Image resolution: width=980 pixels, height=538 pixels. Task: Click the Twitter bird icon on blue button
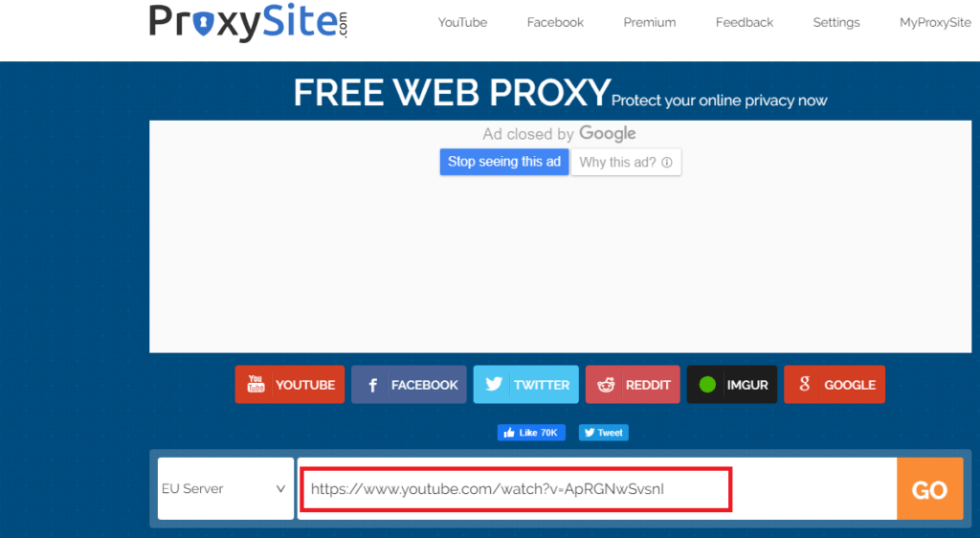coord(494,384)
